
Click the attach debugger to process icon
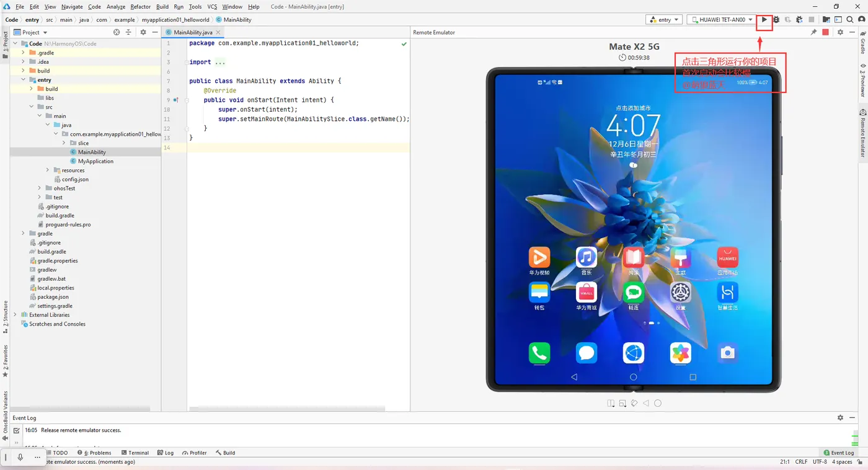point(800,20)
